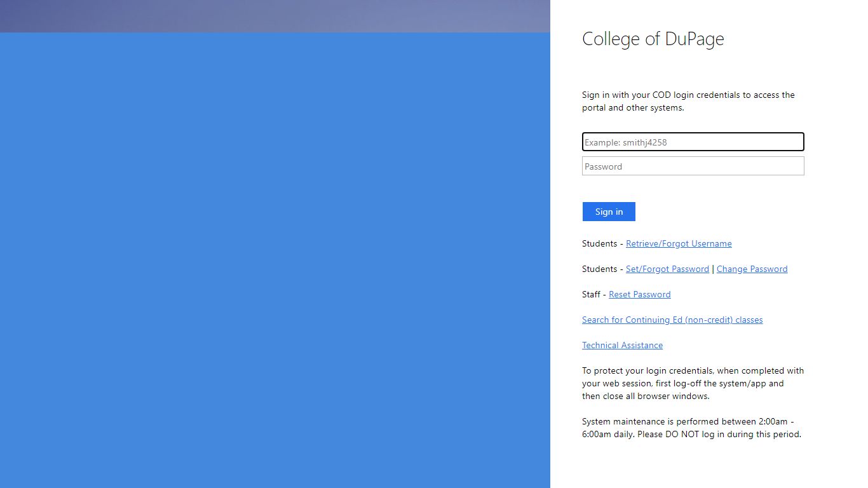The width and height of the screenshot is (868, 488).
Task: Click the username field showing Example: smithj4258
Action: click(x=693, y=142)
